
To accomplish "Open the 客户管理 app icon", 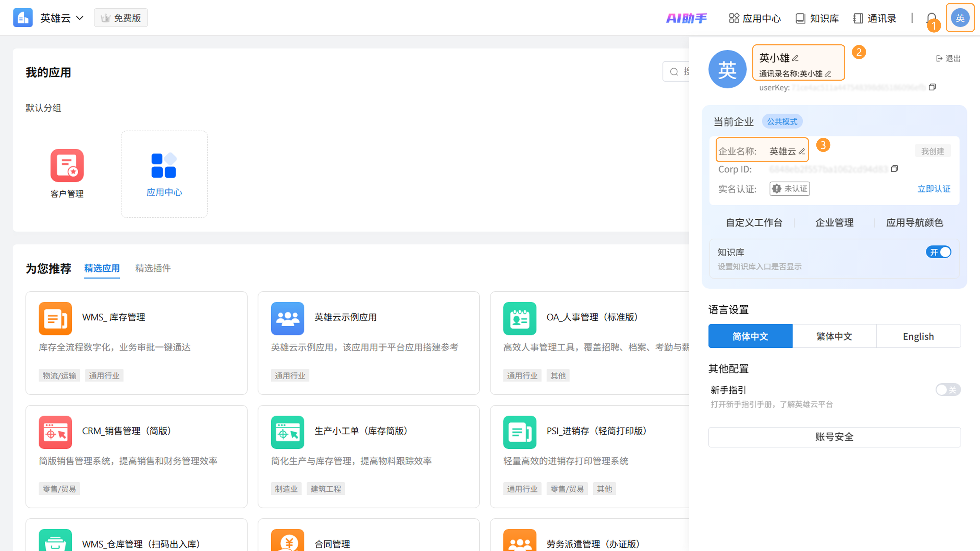I will click(67, 165).
